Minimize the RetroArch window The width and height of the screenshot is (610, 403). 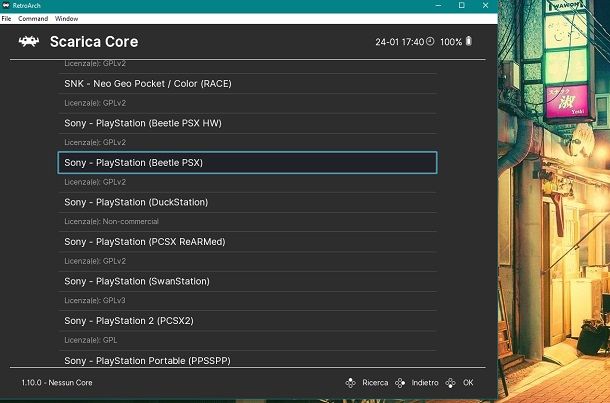tap(438, 5)
